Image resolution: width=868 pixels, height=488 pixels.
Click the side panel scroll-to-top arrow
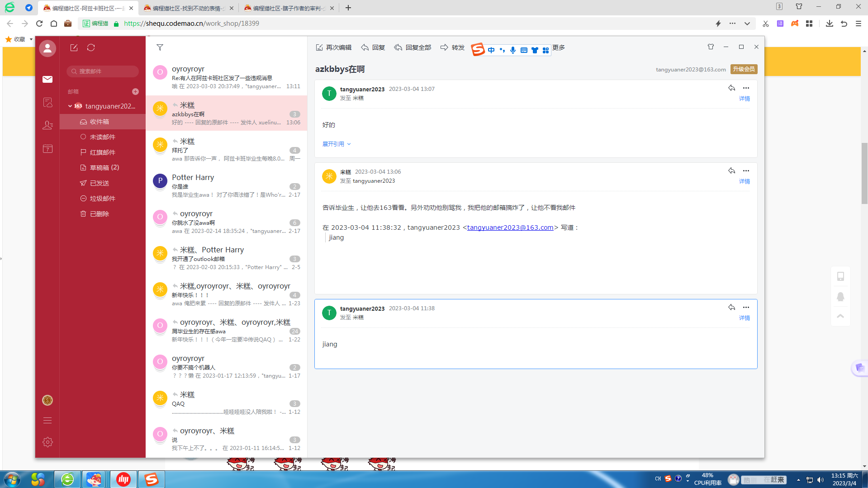840,316
